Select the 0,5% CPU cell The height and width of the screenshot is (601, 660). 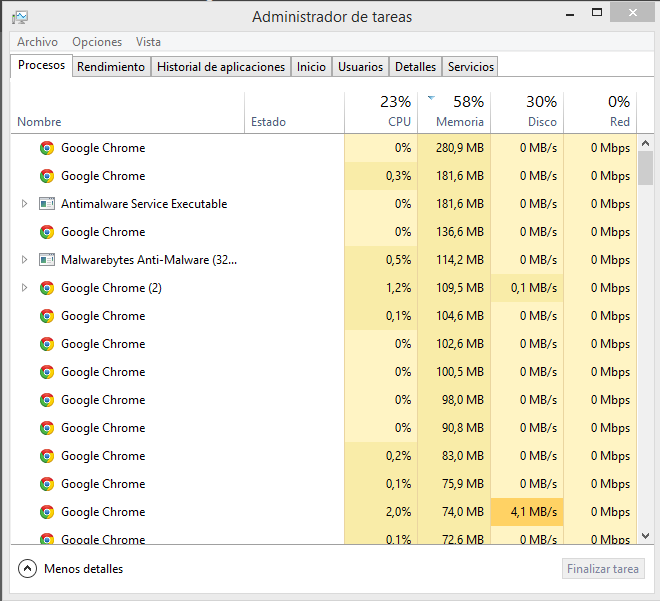click(x=381, y=260)
